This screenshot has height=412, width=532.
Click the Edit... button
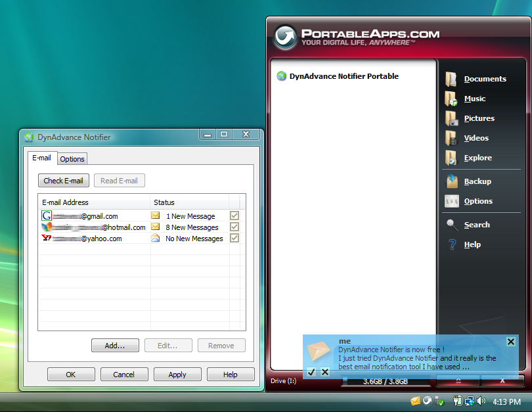click(168, 346)
